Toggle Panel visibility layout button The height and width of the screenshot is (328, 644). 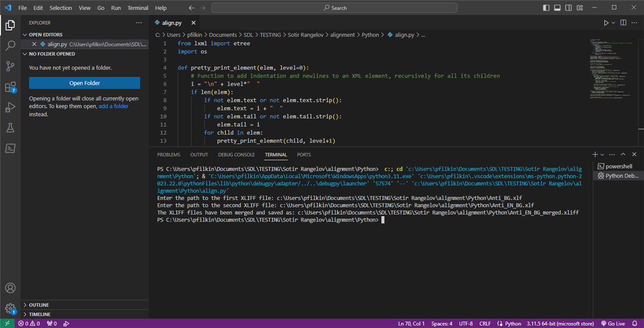(x=558, y=8)
